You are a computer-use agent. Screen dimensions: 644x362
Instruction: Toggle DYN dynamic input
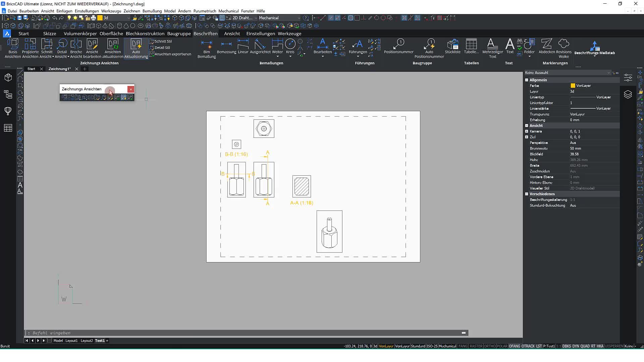(576, 346)
